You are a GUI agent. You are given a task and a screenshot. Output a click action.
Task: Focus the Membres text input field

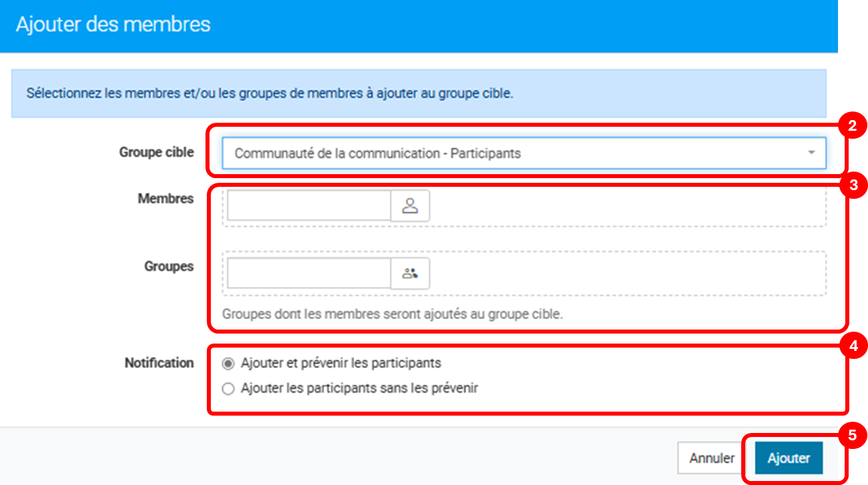pyautogui.click(x=309, y=205)
